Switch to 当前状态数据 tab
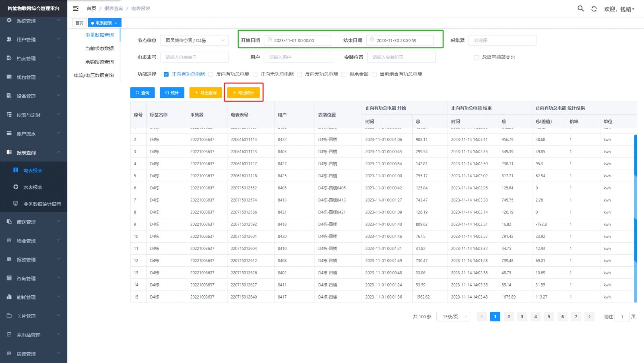 point(99,48)
